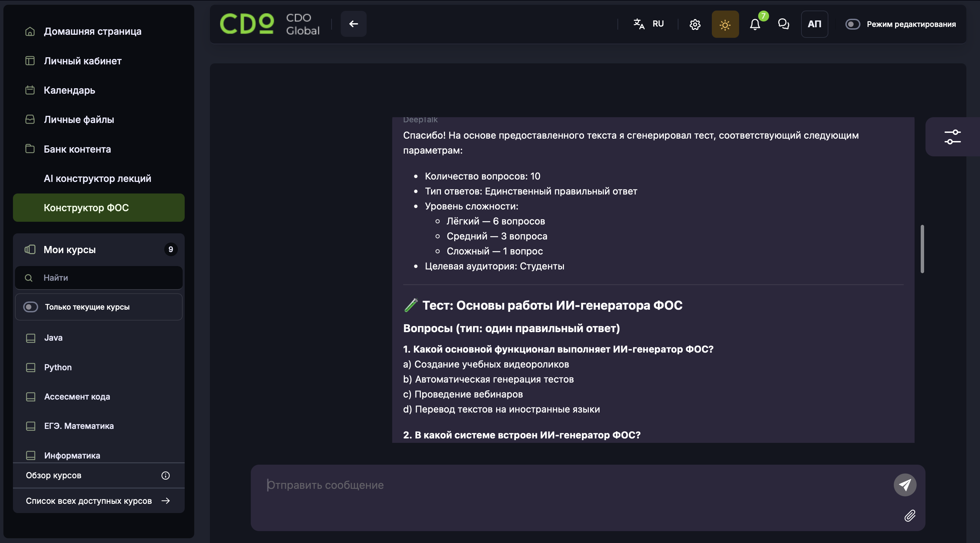The image size is (980, 543).
Task: Toggle Режим редактирования switch
Action: point(853,24)
